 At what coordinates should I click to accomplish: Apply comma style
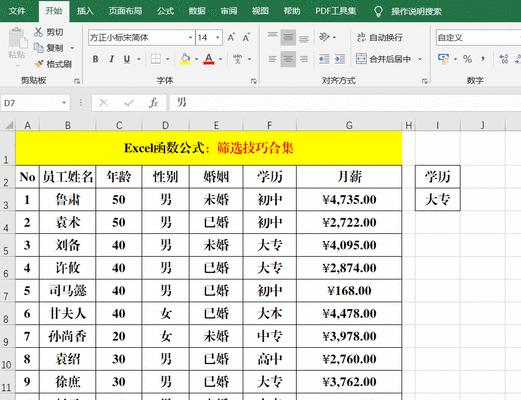click(x=483, y=59)
